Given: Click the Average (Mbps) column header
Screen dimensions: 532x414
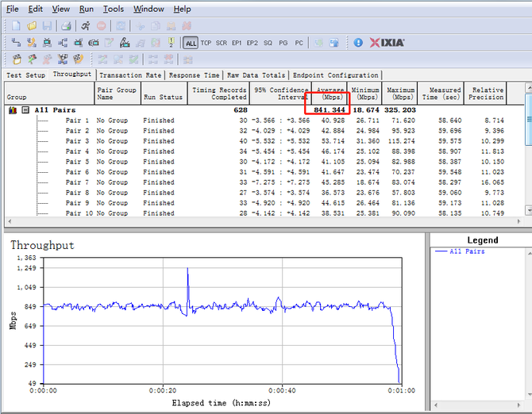Looking at the screenshot, I should (x=330, y=93).
